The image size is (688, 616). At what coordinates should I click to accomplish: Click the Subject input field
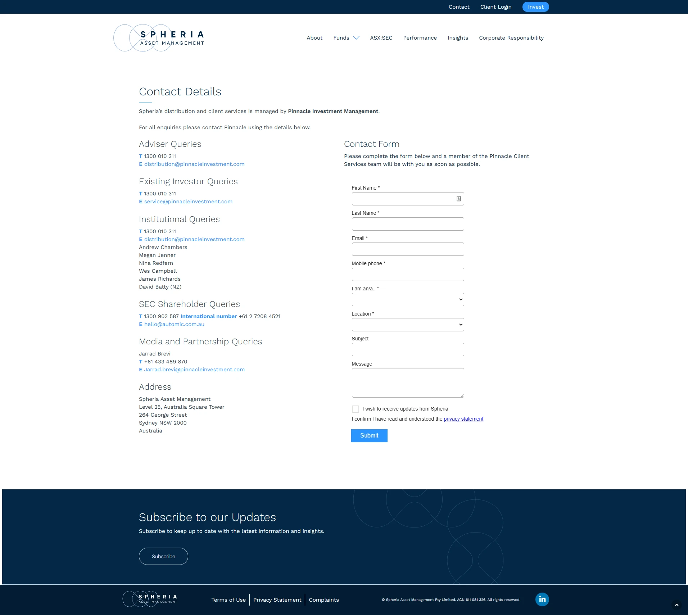pyautogui.click(x=408, y=350)
